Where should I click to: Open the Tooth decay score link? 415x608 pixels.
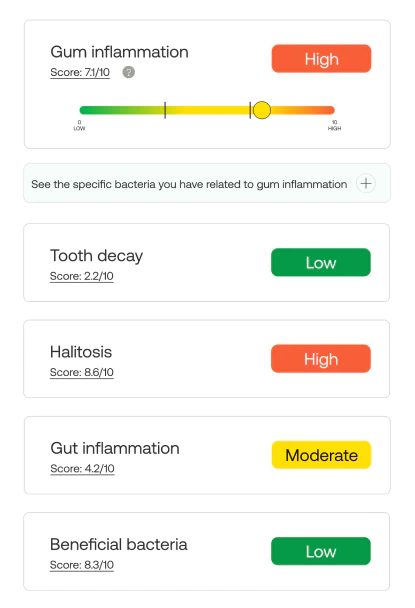pyautogui.click(x=81, y=276)
